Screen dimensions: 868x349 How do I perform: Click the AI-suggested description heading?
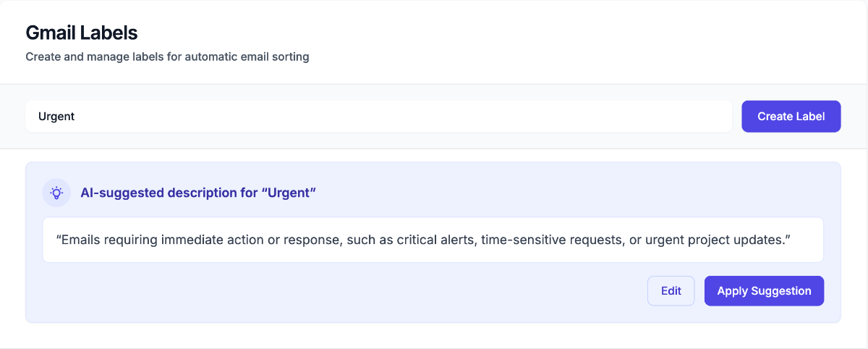[x=198, y=193]
